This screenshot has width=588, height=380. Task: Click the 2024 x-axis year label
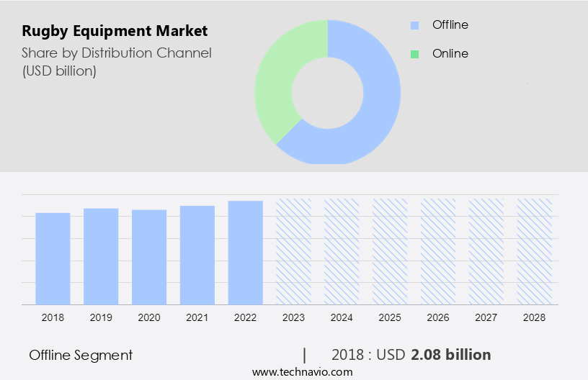(342, 317)
